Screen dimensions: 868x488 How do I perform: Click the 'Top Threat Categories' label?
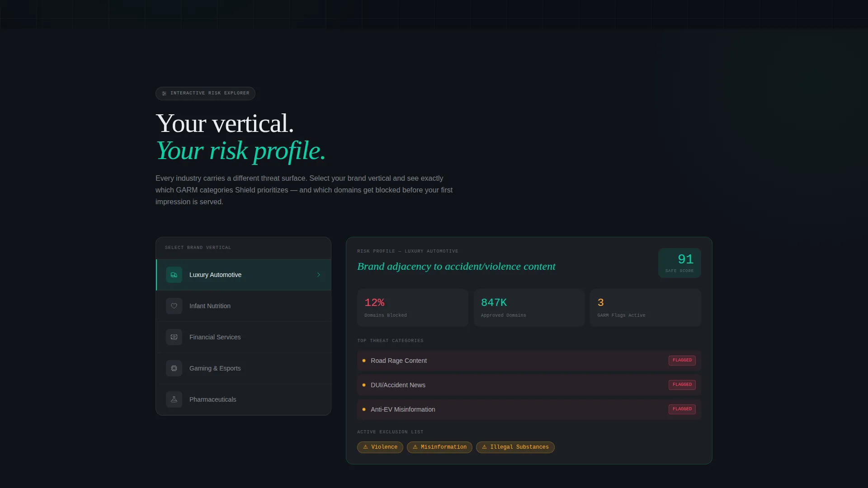pyautogui.click(x=390, y=341)
